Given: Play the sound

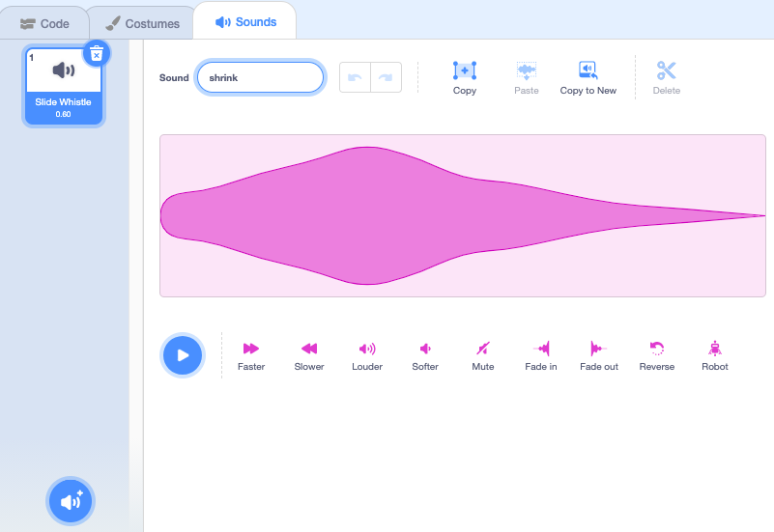Looking at the screenshot, I should tap(183, 355).
